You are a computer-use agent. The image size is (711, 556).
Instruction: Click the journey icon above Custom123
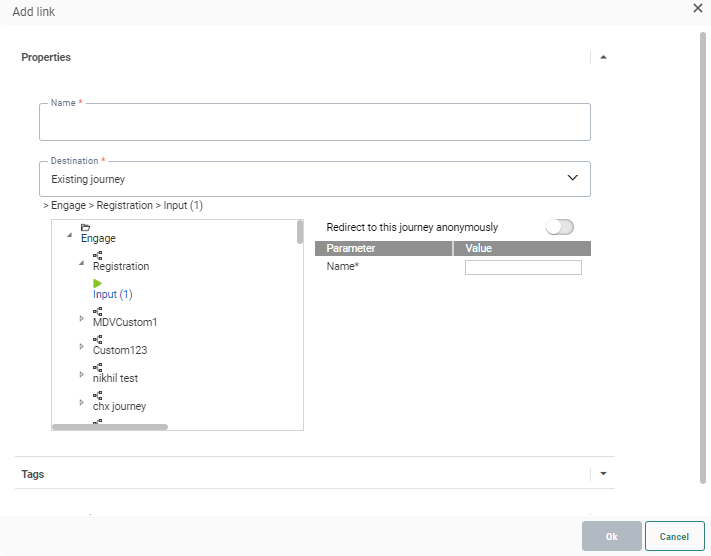click(97, 340)
